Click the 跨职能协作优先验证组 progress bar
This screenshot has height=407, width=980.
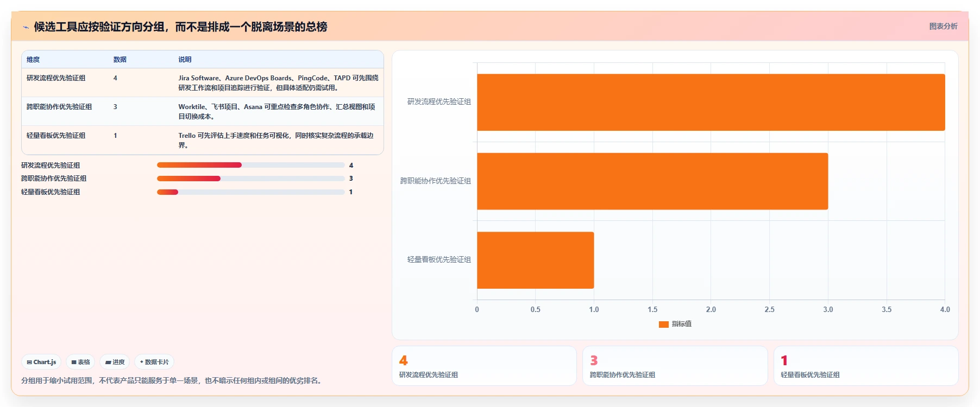(250, 179)
